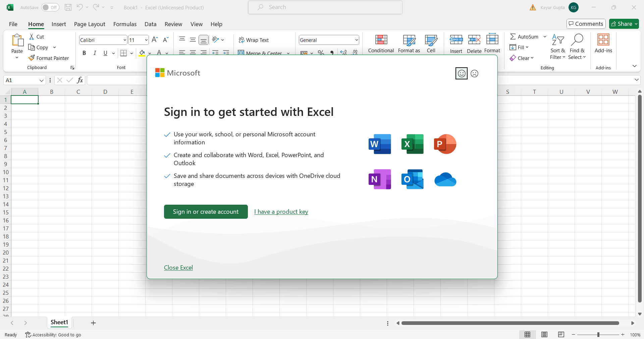Click the Format cells icon
This screenshot has width=644, height=339.
[x=492, y=40]
